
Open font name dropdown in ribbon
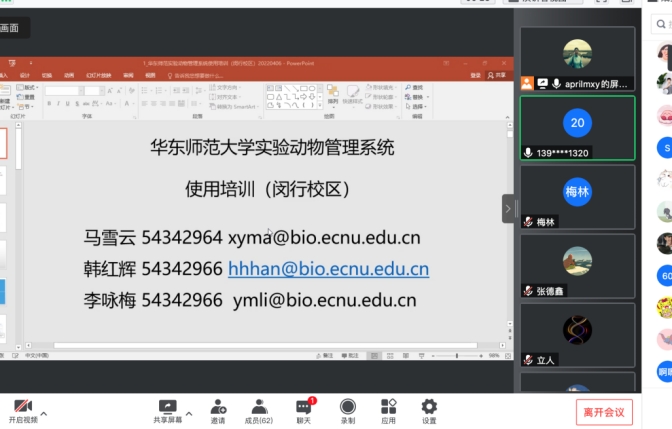pos(81,91)
